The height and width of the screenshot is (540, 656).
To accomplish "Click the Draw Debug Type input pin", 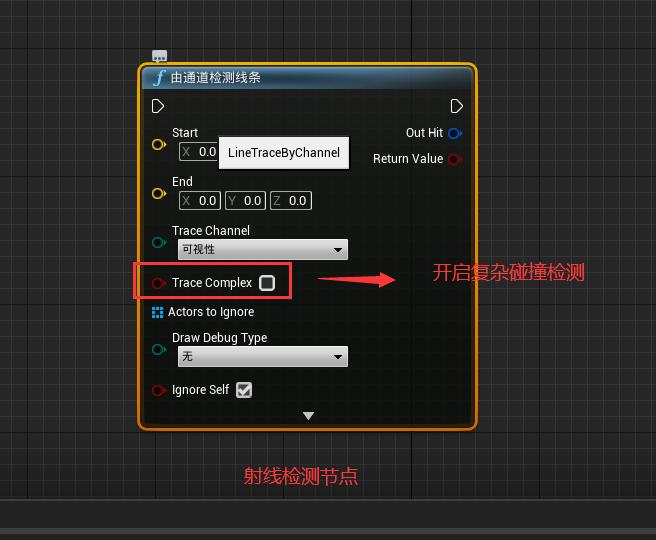I will (158, 349).
